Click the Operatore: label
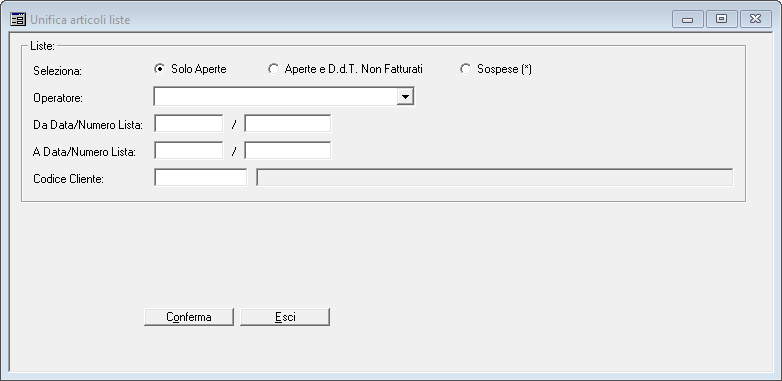 click(x=58, y=98)
